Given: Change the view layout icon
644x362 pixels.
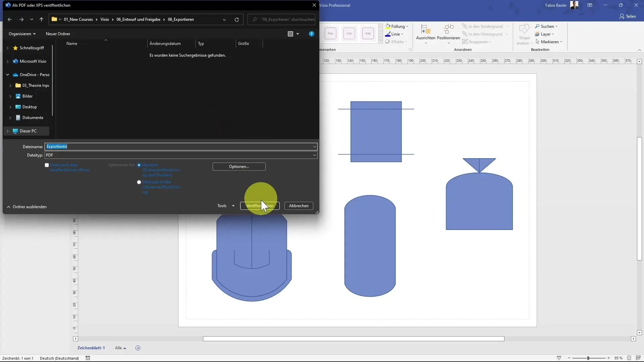Looking at the screenshot, I should pyautogui.click(x=290, y=34).
